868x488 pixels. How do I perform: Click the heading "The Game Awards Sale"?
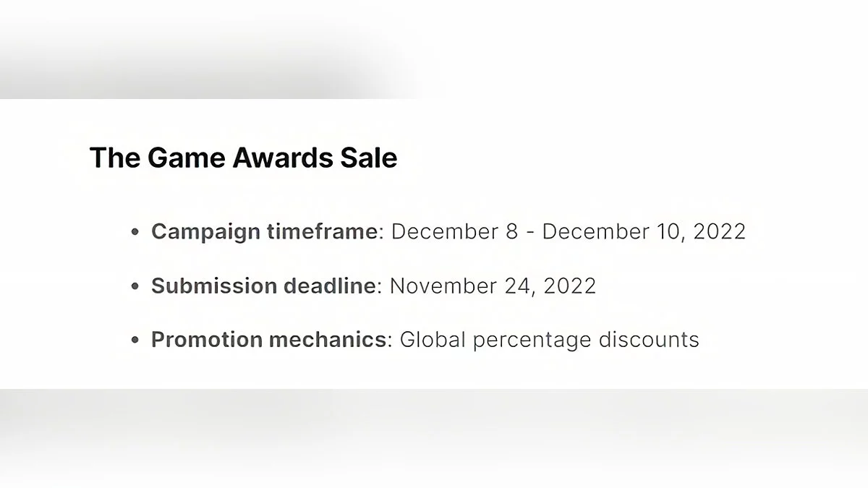pos(243,158)
